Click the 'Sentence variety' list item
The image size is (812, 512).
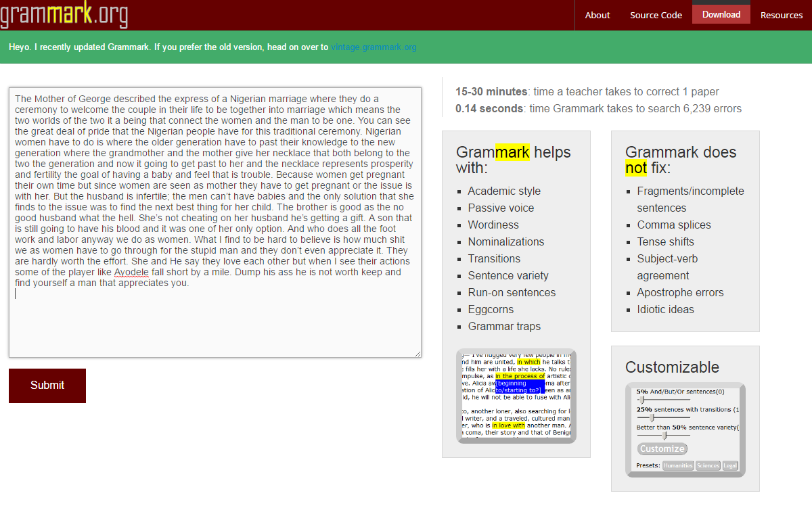[x=508, y=275]
